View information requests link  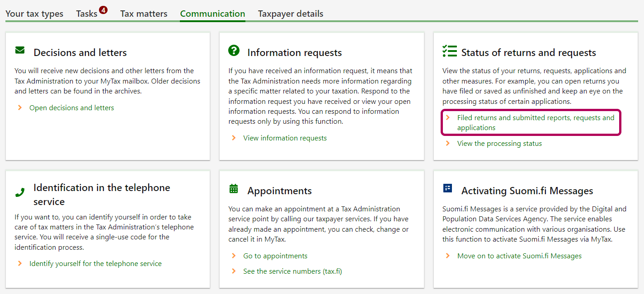click(x=285, y=138)
